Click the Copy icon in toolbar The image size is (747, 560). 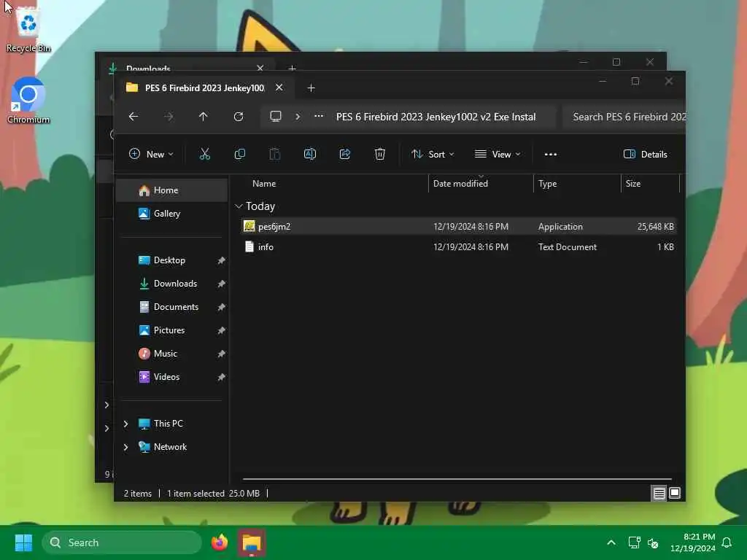tap(239, 155)
